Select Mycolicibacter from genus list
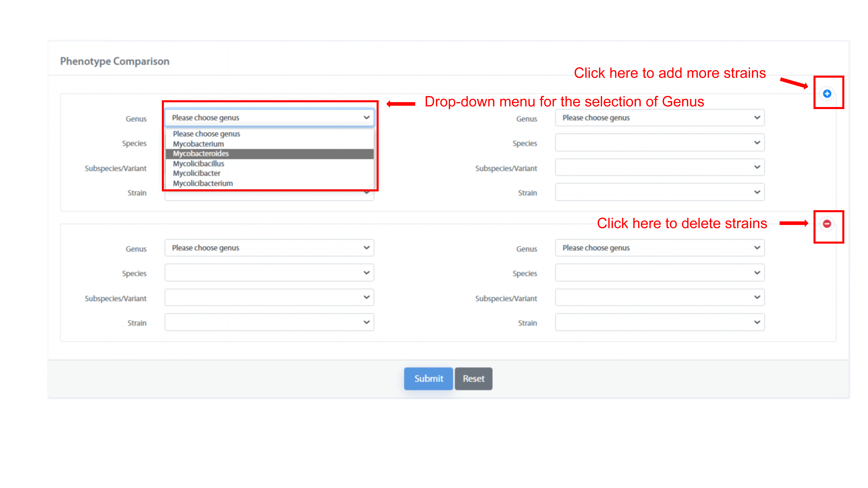 (x=270, y=173)
